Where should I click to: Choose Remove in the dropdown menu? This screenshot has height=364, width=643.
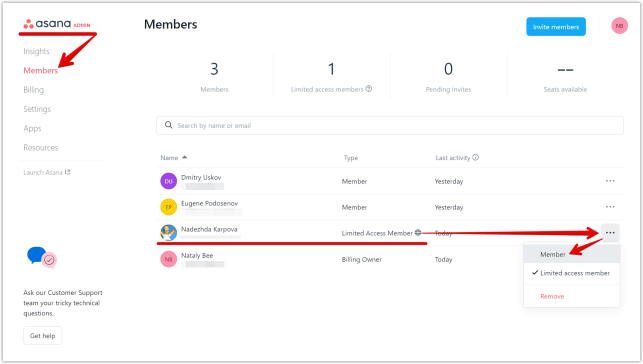pos(572,296)
